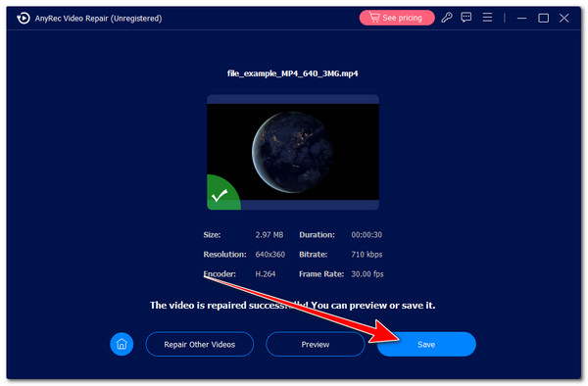Click the size value 2.97 MB
Screen dimensions: 588x386
[x=269, y=235]
